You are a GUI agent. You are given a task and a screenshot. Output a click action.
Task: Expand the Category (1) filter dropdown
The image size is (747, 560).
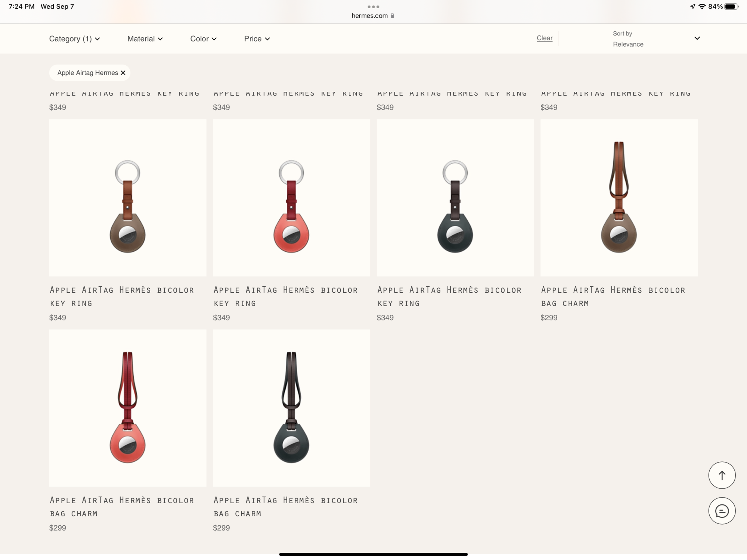pyautogui.click(x=74, y=39)
